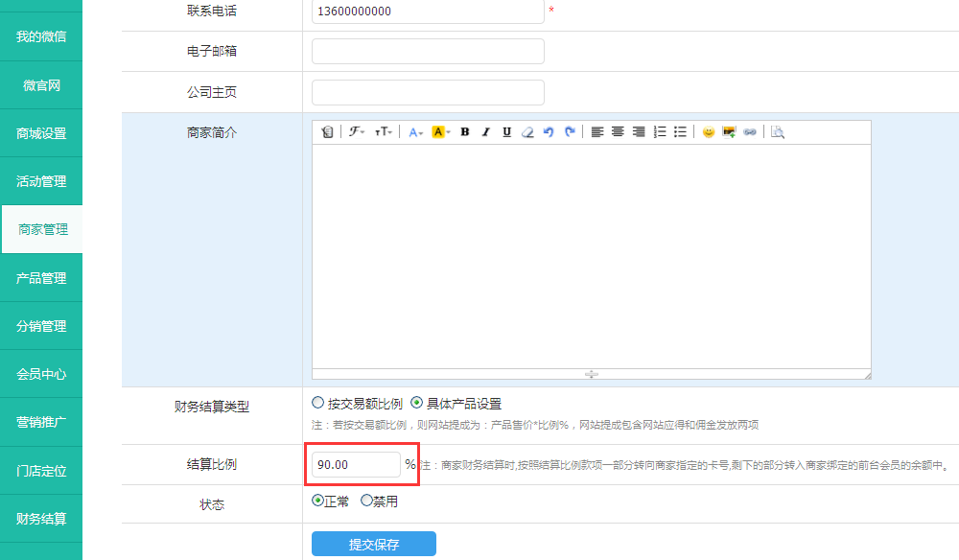This screenshot has height=560, width=959.
Task: Click the 提交保存 button
Action: (x=374, y=544)
